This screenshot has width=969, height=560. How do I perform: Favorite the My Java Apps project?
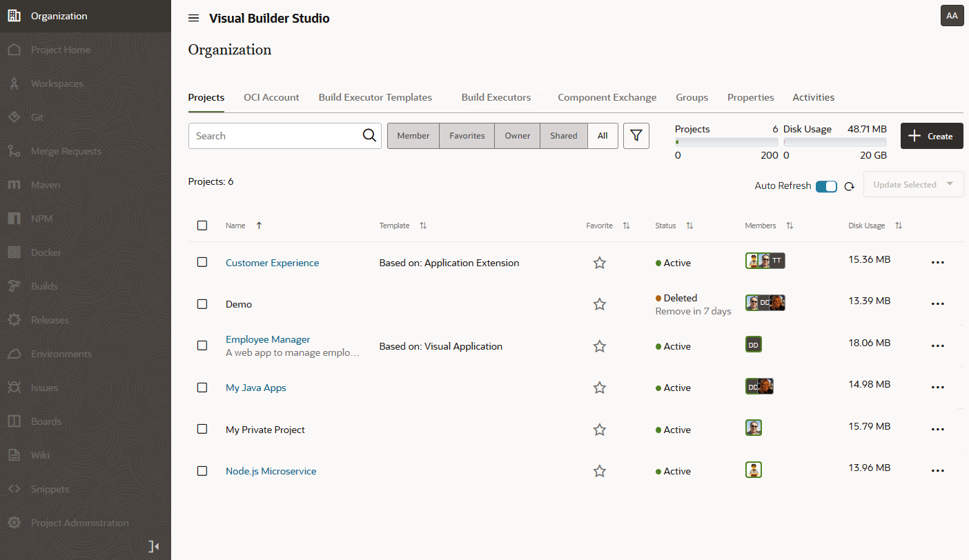coord(599,388)
